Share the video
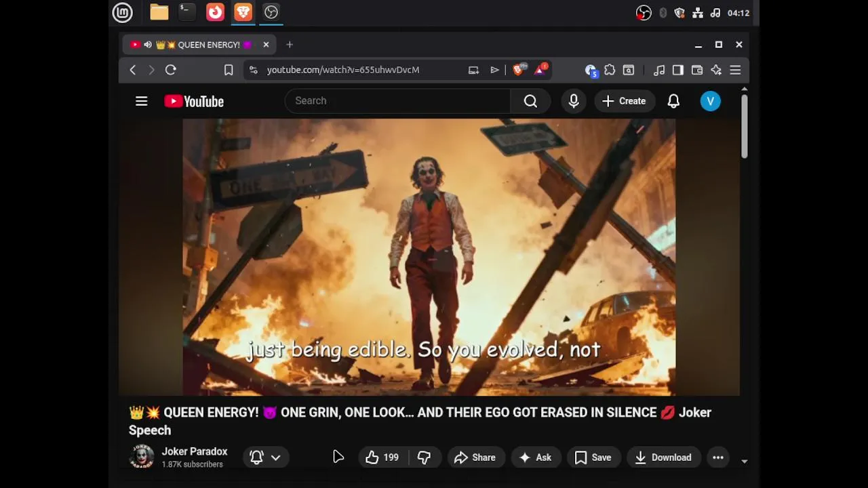This screenshot has height=488, width=868. (475, 457)
